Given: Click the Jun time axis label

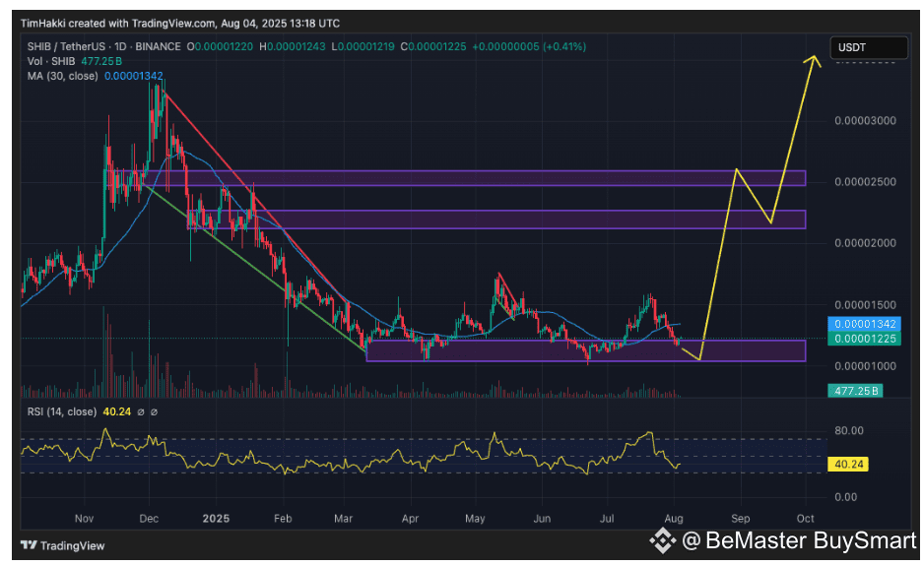Looking at the screenshot, I should click(x=542, y=519).
